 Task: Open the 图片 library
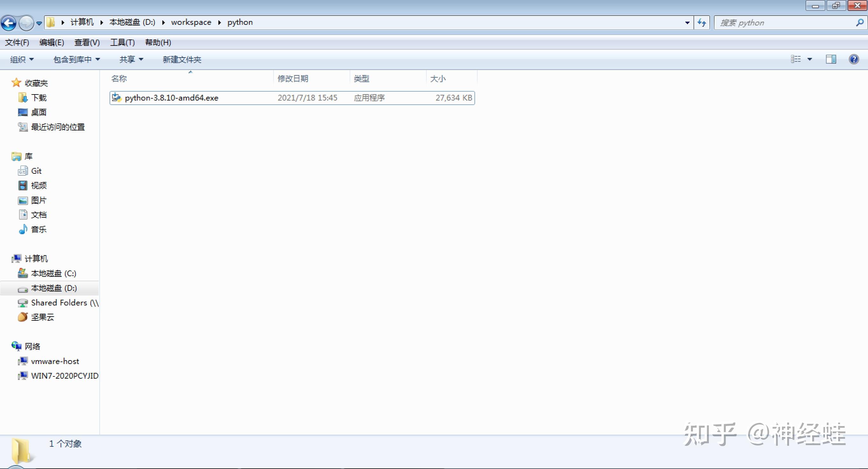point(39,200)
